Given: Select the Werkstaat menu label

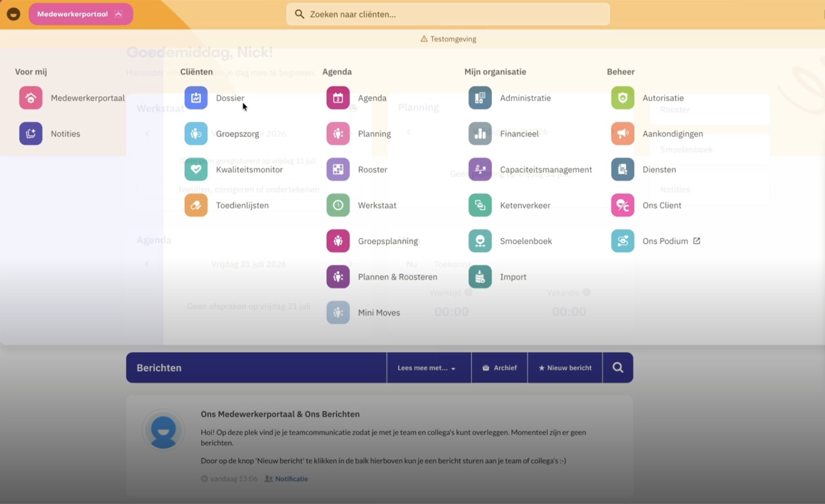Looking at the screenshot, I should click(x=377, y=205).
